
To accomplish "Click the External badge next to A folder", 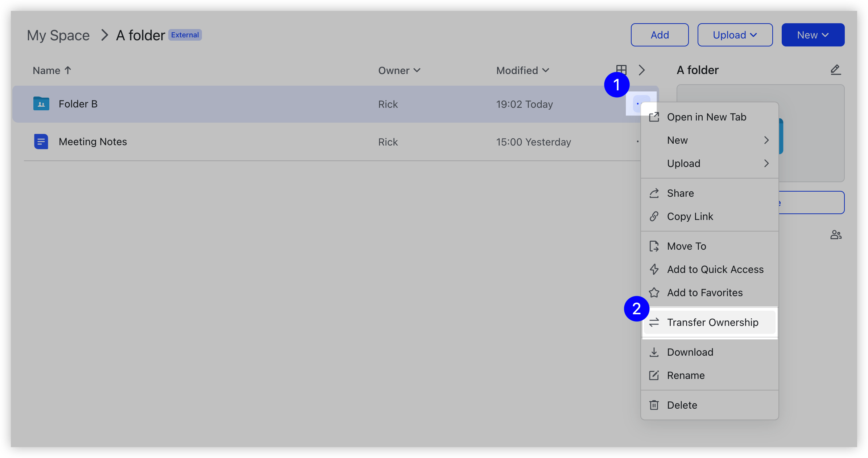I will (185, 35).
